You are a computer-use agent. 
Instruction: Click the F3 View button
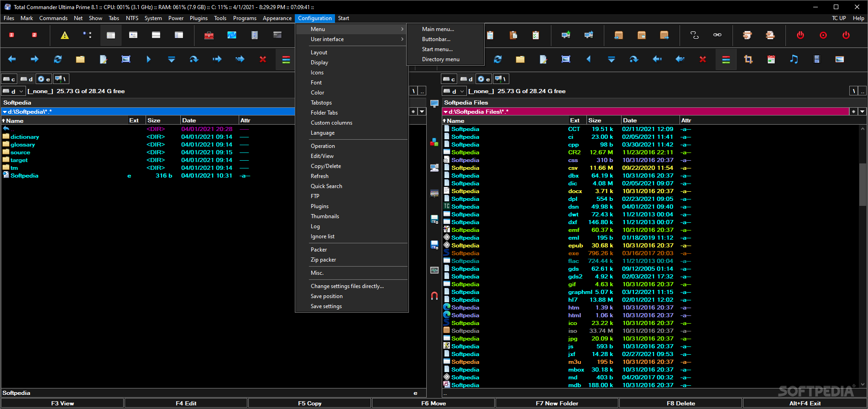tap(63, 403)
